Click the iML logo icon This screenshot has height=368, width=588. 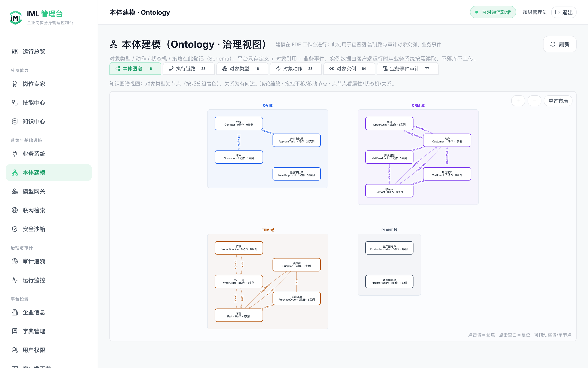pyautogui.click(x=16, y=17)
